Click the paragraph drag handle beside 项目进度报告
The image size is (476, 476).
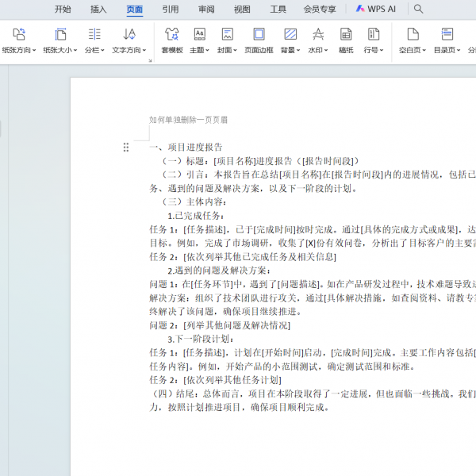pyautogui.click(x=125, y=148)
